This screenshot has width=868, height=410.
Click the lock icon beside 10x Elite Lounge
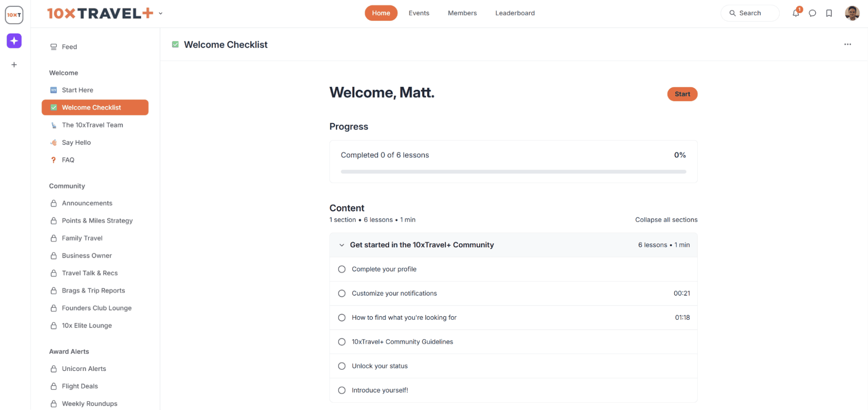coord(53,325)
